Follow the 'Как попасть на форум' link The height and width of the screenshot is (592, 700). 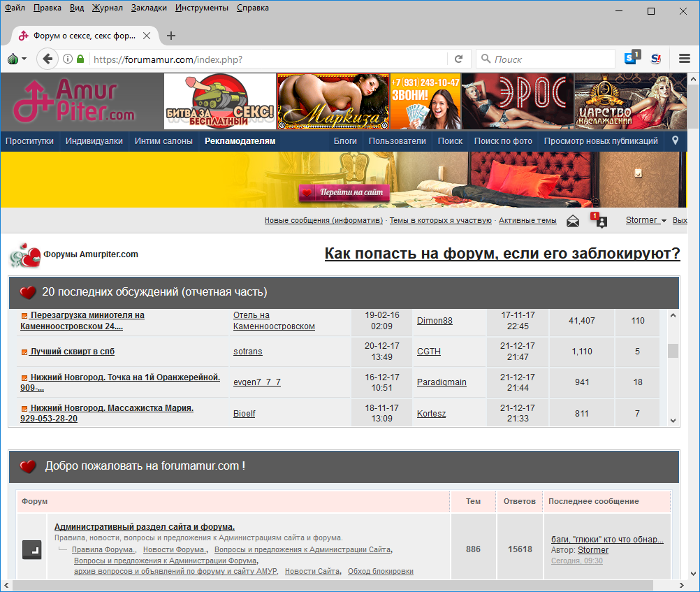[x=502, y=254]
